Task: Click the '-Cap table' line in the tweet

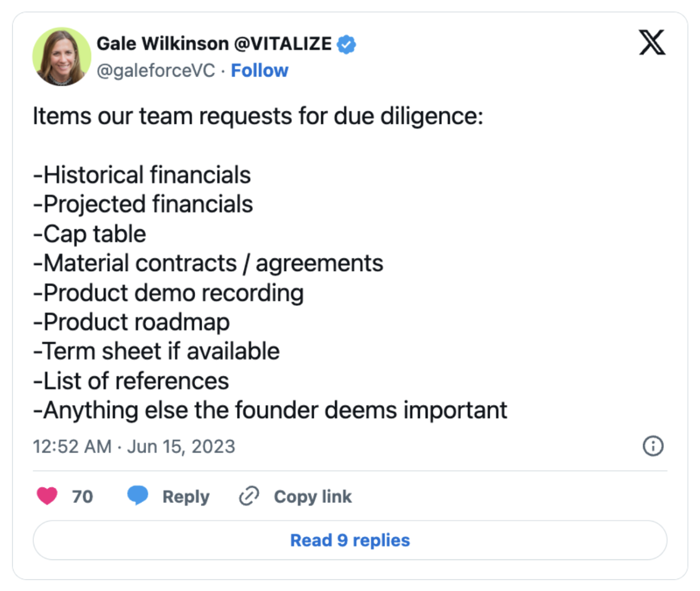Action: 90,235
